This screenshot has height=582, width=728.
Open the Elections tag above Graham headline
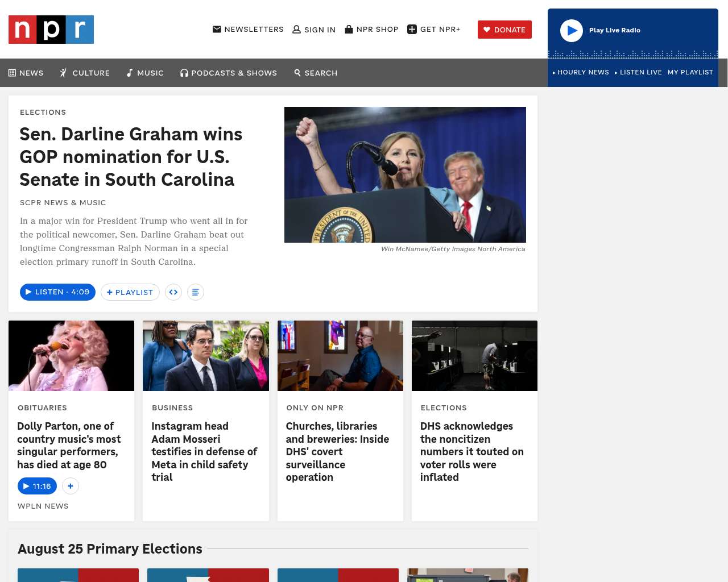pyautogui.click(x=43, y=112)
